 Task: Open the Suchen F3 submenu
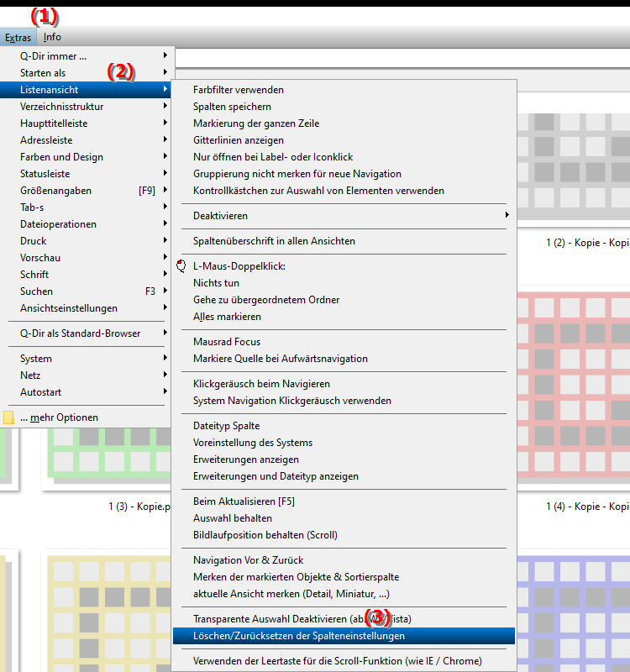click(86, 291)
